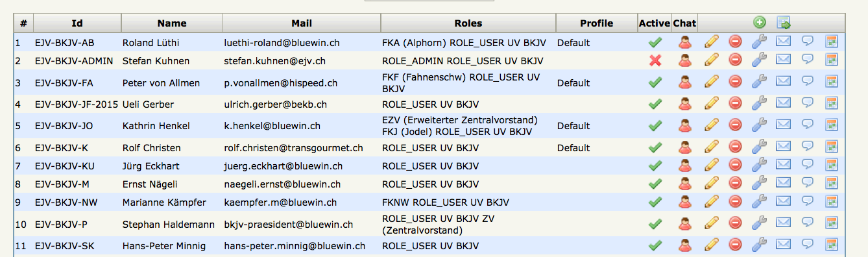Open wrench tool for Stefan Kuhnen
The width and height of the screenshot is (868, 257).
[759, 60]
